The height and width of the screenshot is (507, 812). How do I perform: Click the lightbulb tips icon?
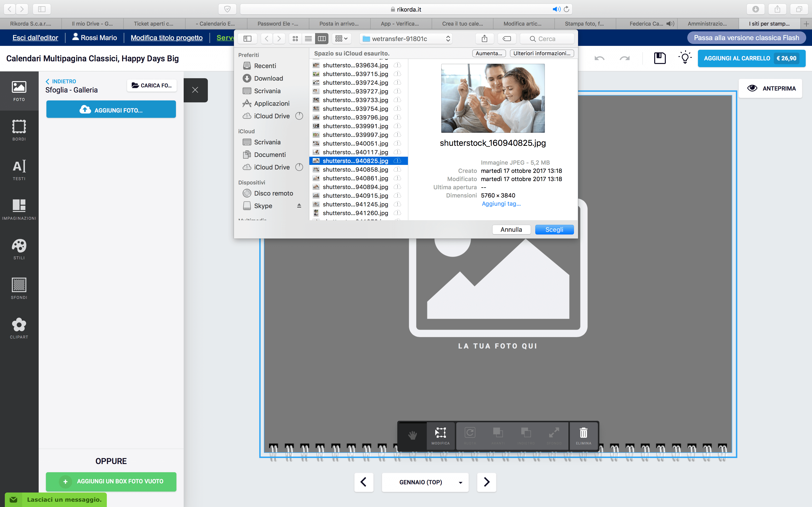point(685,58)
